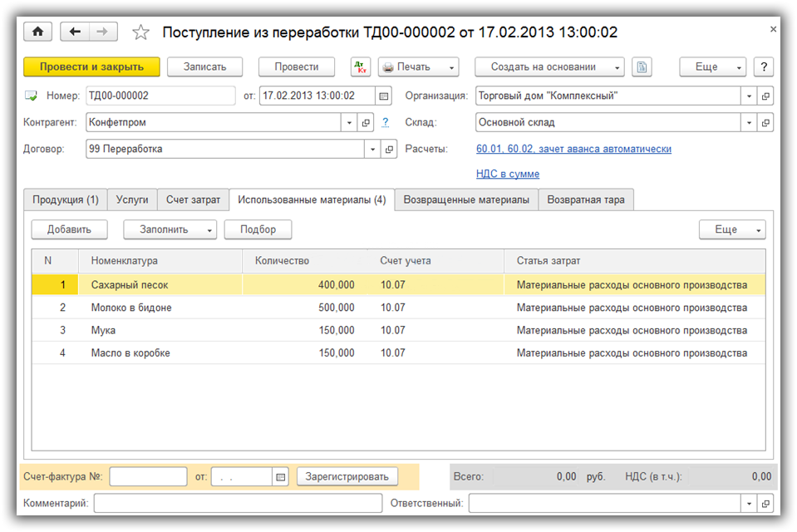
Task: Open calendar for Счет-фактура date
Action: point(280,477)
